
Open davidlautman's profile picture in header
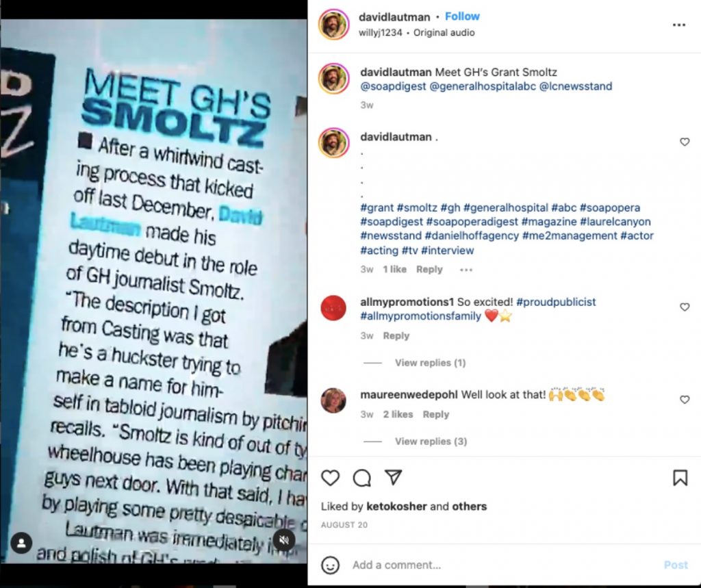tap(333, 25)
